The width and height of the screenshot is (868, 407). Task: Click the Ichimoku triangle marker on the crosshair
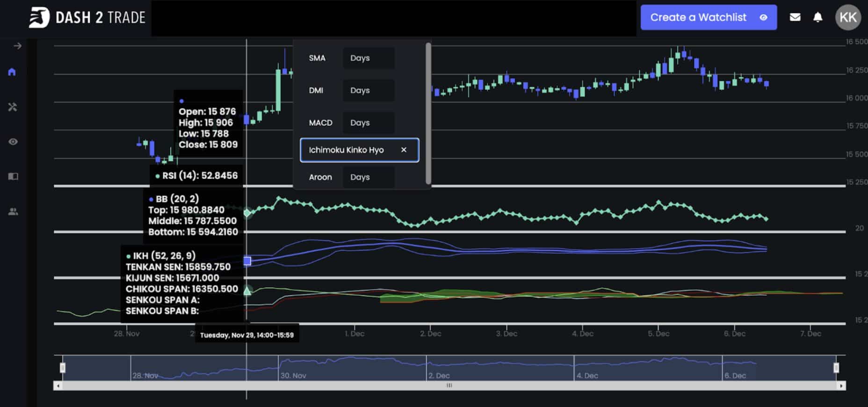point(247,291)
